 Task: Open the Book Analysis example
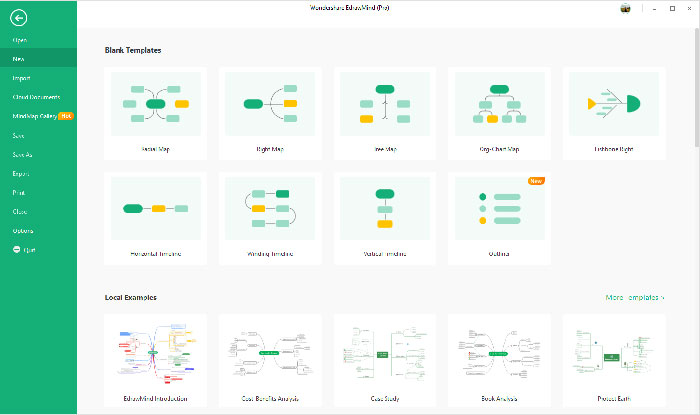coord(499,361)
